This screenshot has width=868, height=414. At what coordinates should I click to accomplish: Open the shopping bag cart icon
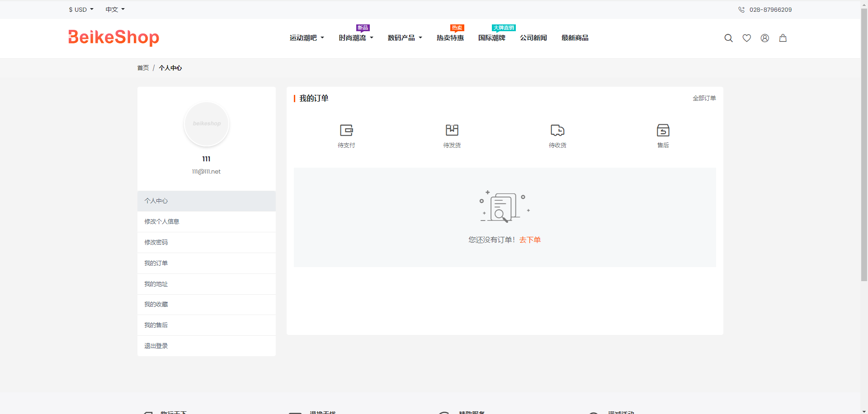coord(783,38)
